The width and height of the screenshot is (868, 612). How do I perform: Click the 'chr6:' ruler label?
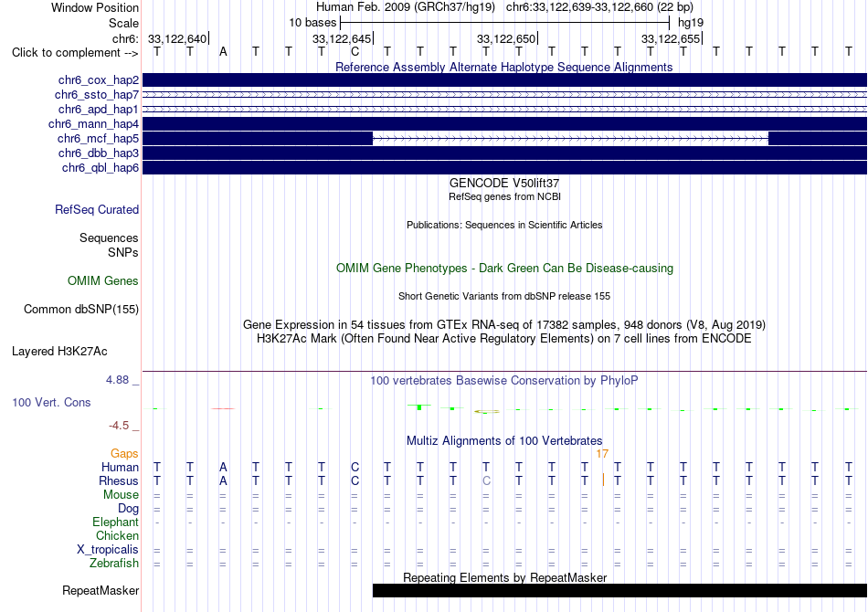pos(125,38)
